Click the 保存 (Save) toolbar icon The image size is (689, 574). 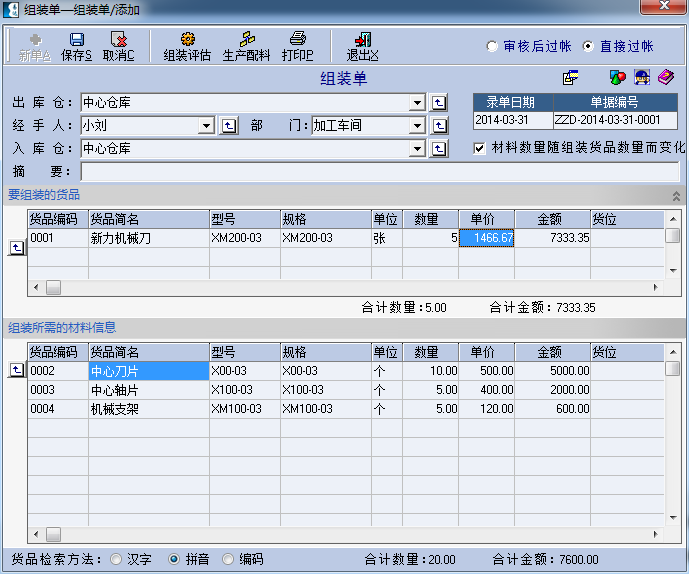(x=77, y=46)
